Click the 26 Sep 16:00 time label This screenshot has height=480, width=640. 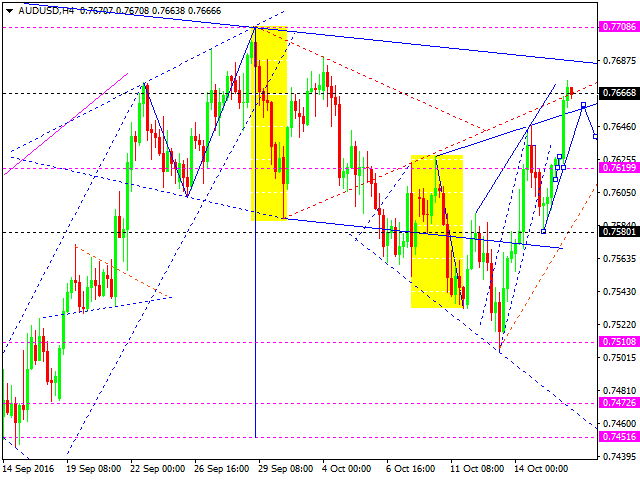point(222,469)
